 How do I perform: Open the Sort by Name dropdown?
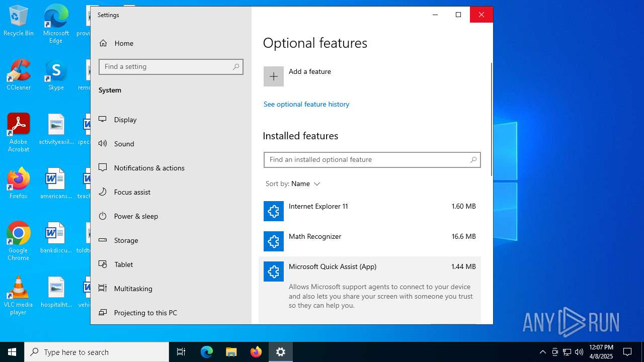point(293,184)
